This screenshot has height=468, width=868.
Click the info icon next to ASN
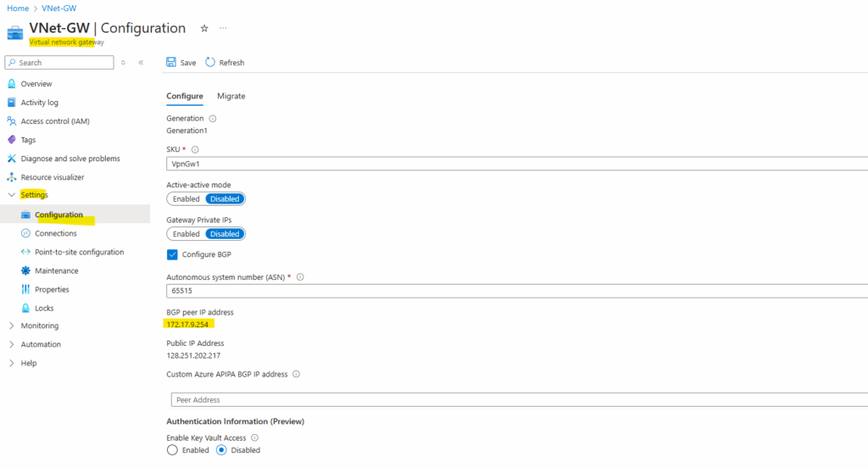(300, 277)
